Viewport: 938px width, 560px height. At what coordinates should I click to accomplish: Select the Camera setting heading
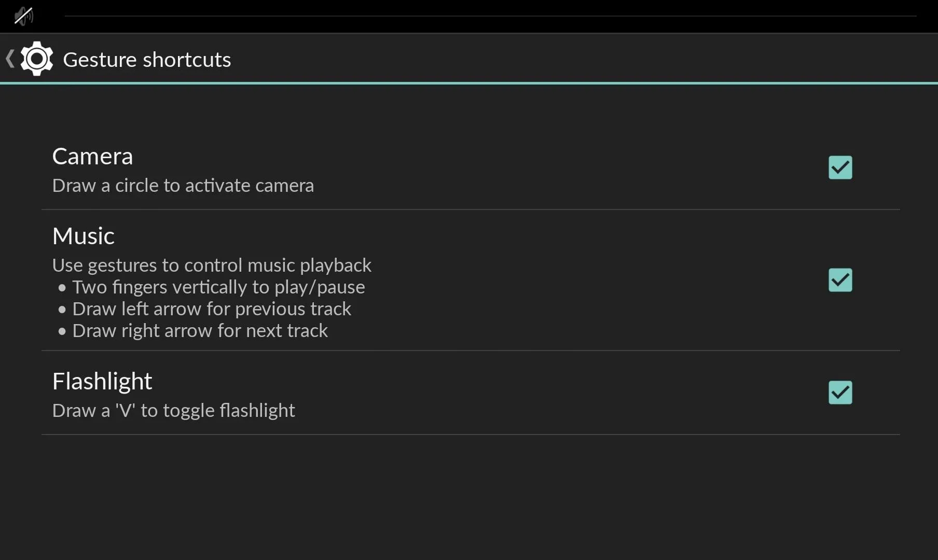click(x=93, y=156)
